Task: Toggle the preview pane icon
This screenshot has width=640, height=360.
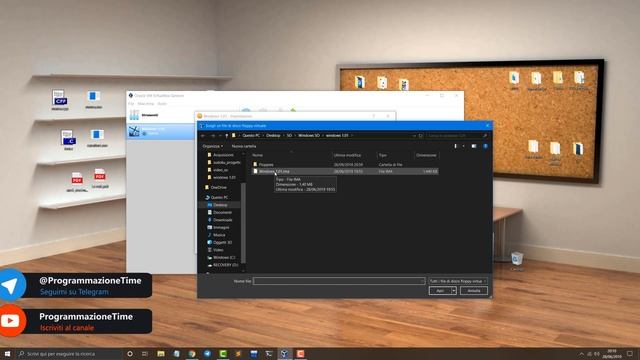Action: 474,146
